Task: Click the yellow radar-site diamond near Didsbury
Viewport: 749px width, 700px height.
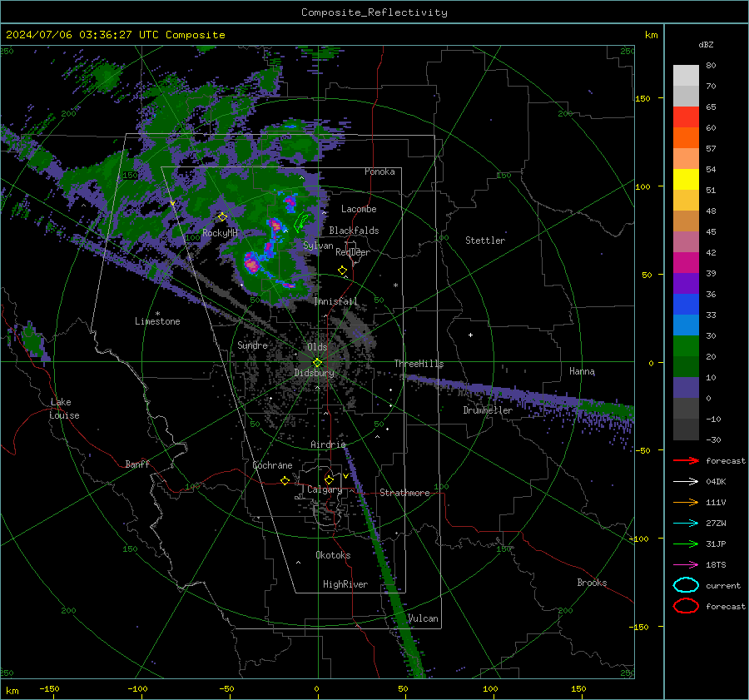Action: 317,363
